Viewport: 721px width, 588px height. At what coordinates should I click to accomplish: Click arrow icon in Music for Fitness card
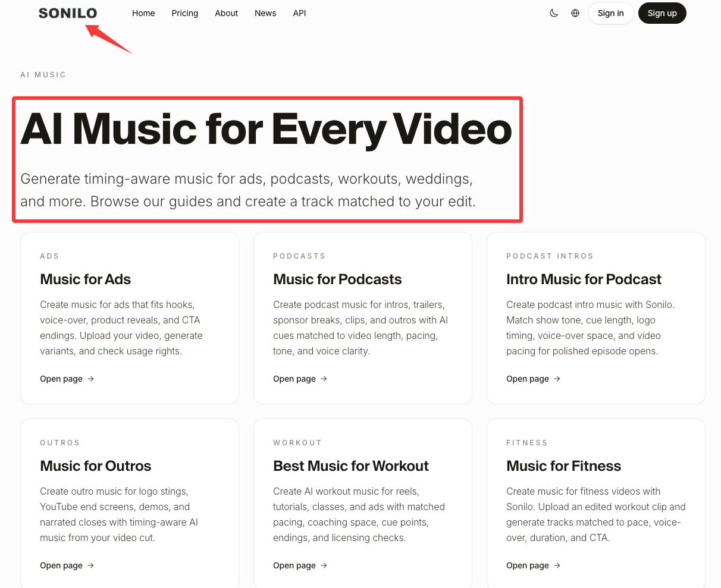(x=557, y=565)
